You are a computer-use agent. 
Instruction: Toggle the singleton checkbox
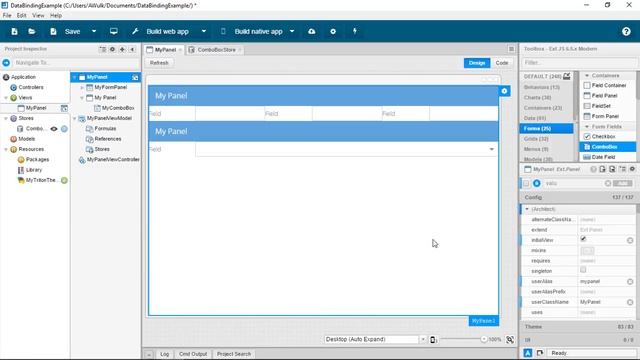[583, 270]
